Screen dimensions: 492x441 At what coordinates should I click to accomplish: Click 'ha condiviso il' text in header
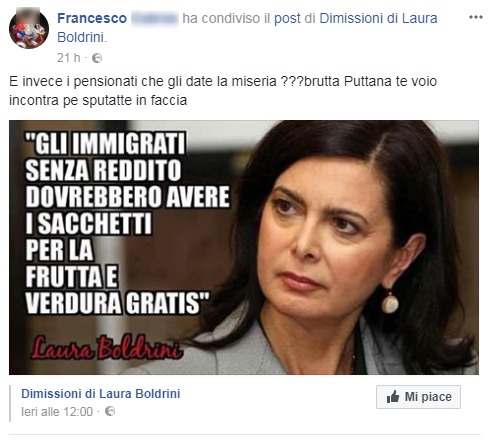226,18
